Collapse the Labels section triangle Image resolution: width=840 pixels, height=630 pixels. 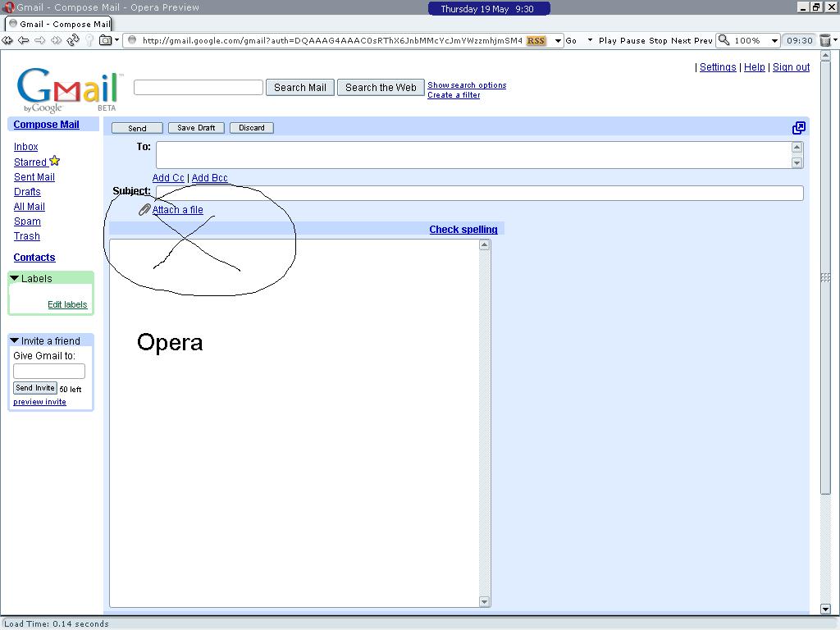click(x=15, y=278)
